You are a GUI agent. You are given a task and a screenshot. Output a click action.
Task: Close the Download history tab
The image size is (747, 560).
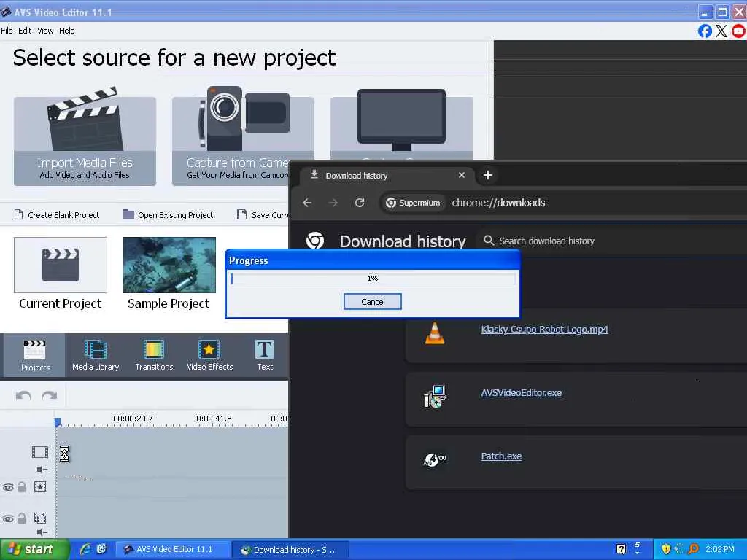[x=461, y=175]
